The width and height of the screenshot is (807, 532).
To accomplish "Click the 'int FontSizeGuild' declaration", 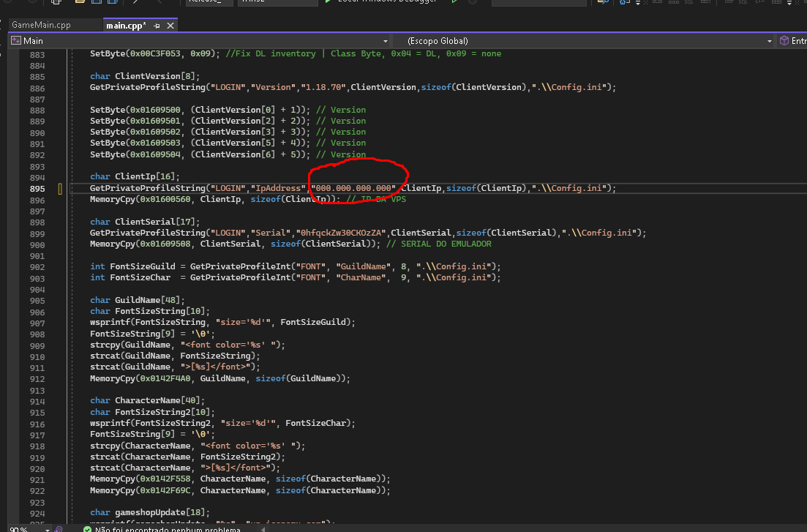I will [296, 266].
